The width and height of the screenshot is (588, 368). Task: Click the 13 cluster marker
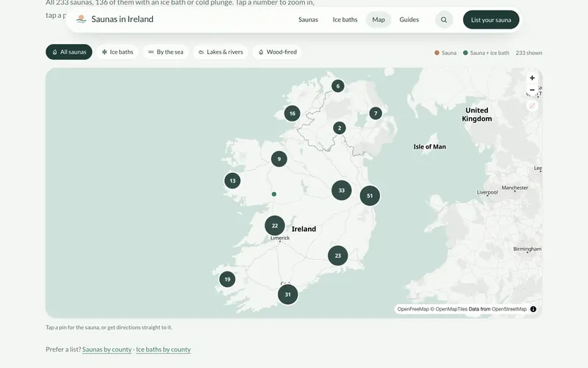(x=232, y=180)
